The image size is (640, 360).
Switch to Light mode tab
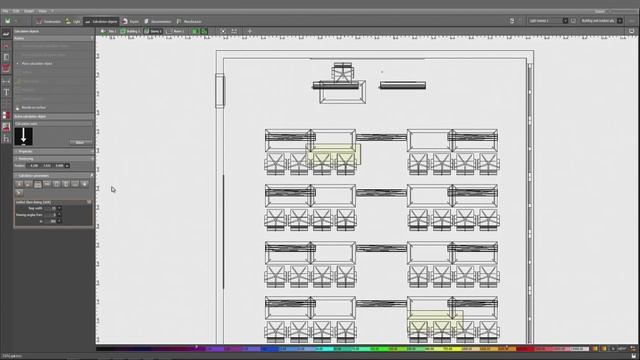73,21
